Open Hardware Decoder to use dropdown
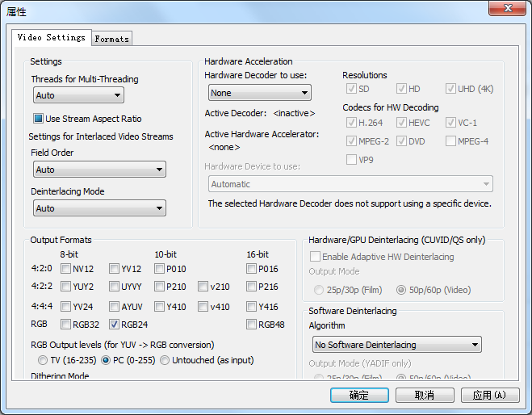This screenshot has height=415, width=532. (260, 93)
